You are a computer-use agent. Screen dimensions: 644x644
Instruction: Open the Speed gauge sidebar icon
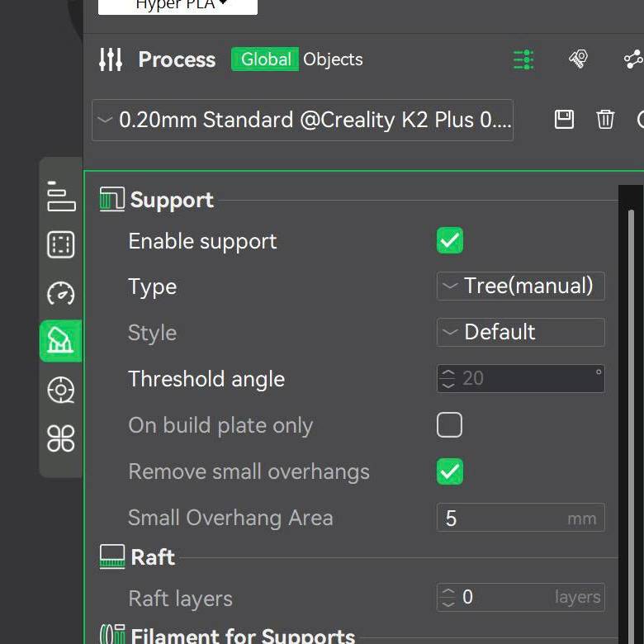(x=61, y=292)
